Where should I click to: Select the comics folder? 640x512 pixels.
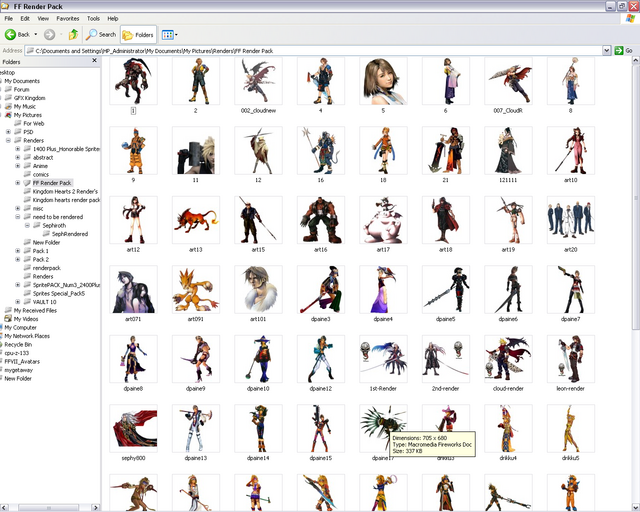click(x=41, y=175)
